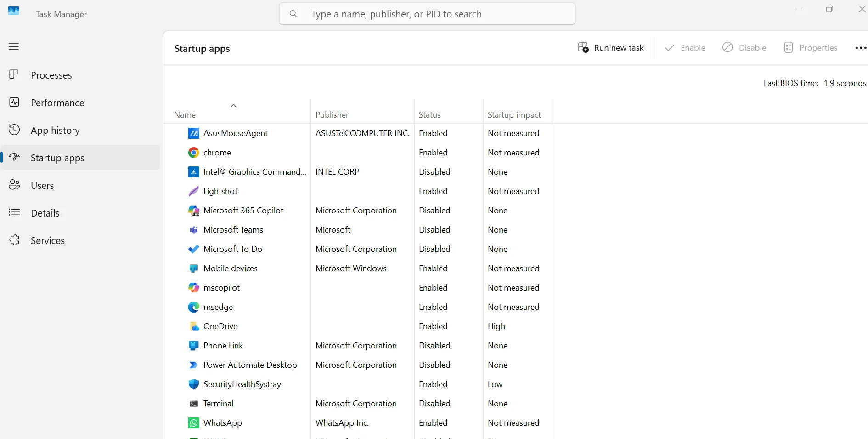Click the WhatsApp icon
Viewport: 868px width, 439px height.
[x=194, y=423]
